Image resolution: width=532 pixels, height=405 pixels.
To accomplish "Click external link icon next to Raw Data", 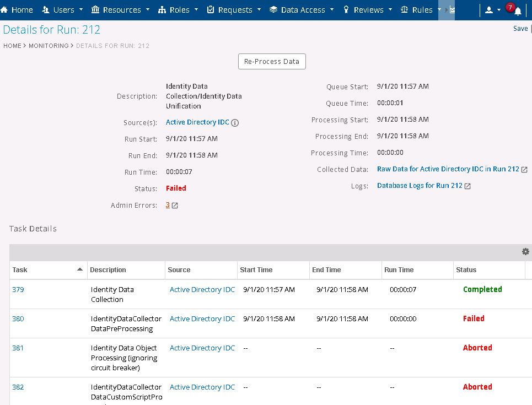I will tap(524, 170).
